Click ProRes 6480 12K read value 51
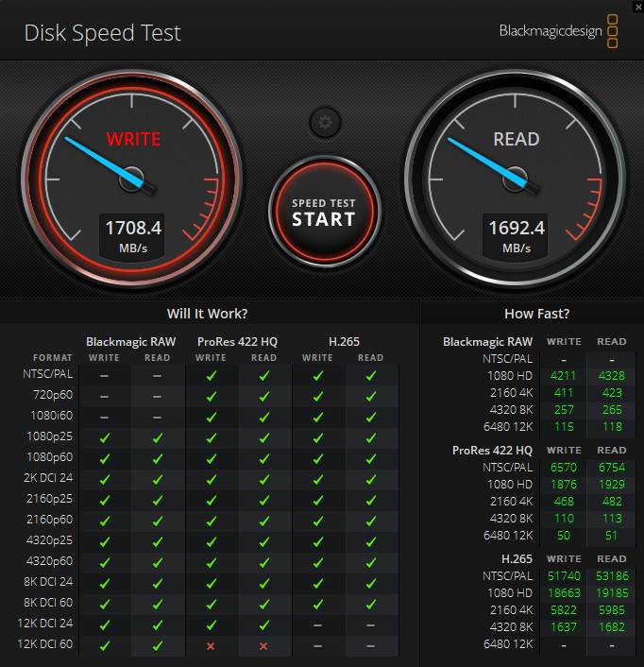The image size is (644, 667). 611,536
